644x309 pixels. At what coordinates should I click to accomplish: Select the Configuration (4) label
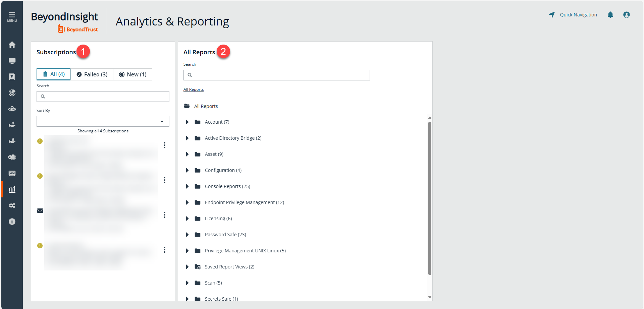click(223, 170)
